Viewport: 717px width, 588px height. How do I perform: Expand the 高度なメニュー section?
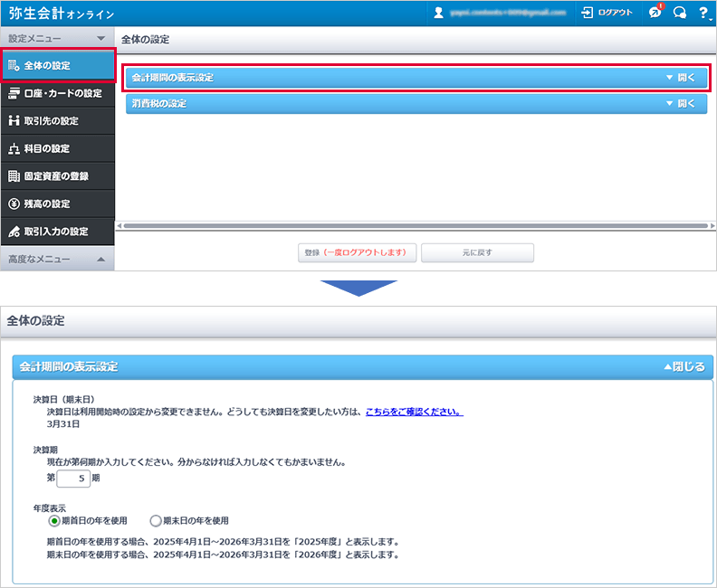[x=100, y=260]
